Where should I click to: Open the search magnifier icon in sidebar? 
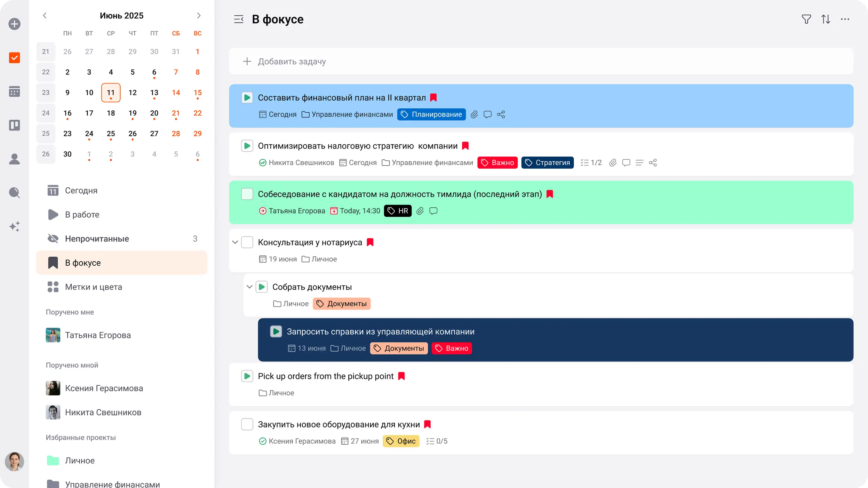click(x=14, y=192)
